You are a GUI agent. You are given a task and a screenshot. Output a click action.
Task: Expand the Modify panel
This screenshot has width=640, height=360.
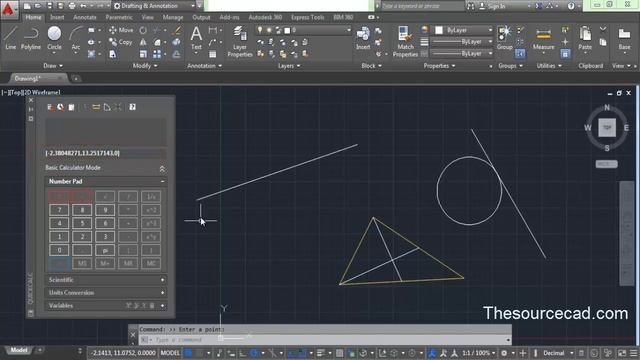(x=145, y=66)
